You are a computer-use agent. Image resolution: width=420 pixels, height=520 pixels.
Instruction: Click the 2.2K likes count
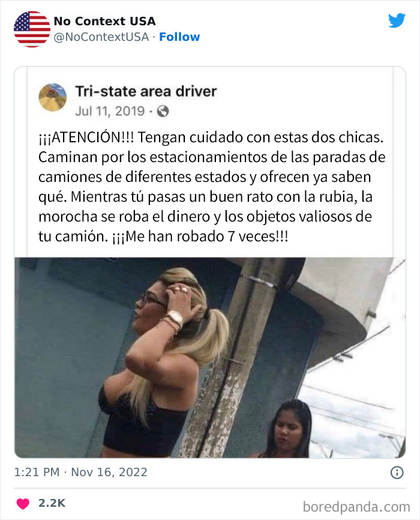point(52,503)
